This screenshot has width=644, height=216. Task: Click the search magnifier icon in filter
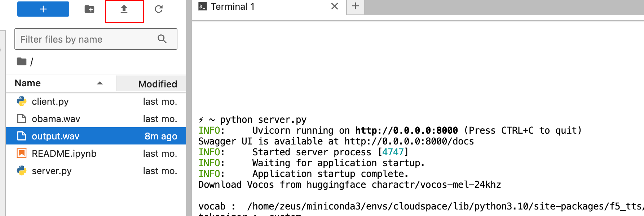click(x=162, y=39)
